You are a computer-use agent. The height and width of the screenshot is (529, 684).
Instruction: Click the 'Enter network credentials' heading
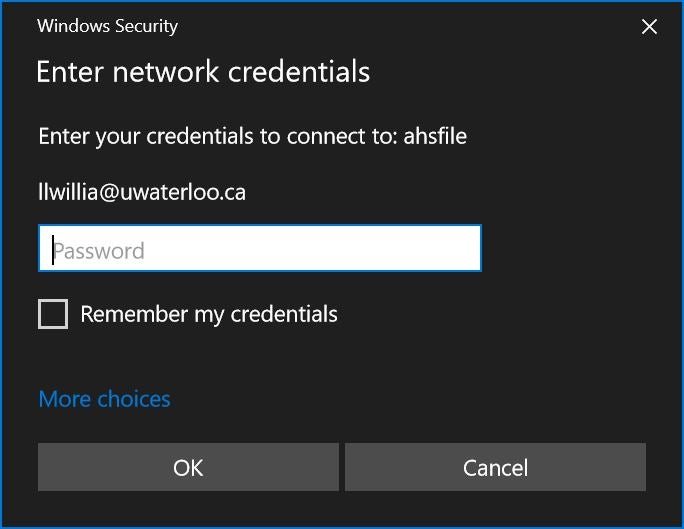[x=203, y=72]
